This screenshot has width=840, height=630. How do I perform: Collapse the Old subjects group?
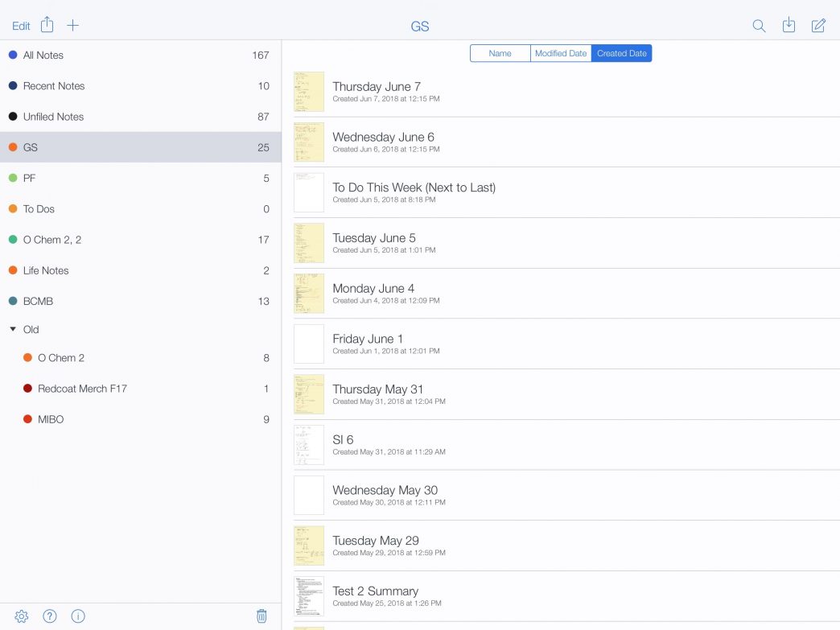[13, 329]
